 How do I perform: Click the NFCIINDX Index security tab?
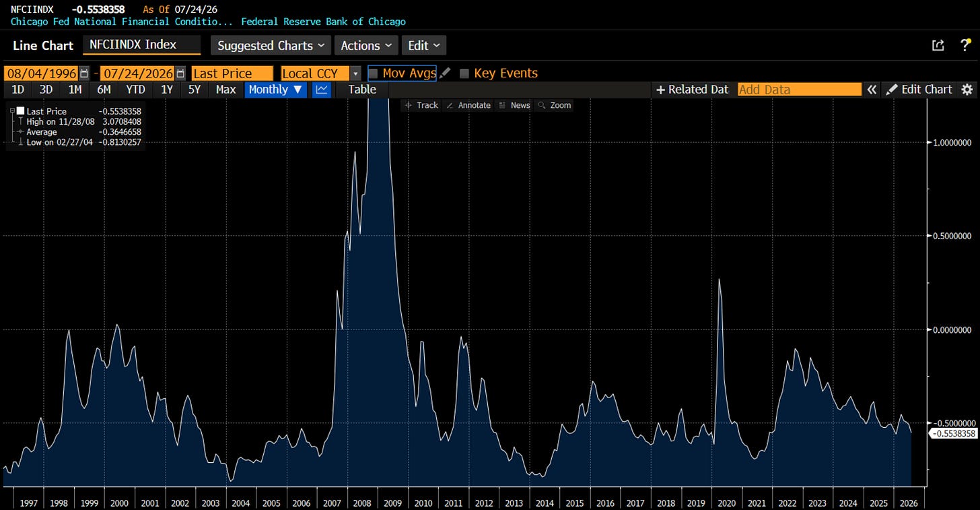[x=142, y=45]
